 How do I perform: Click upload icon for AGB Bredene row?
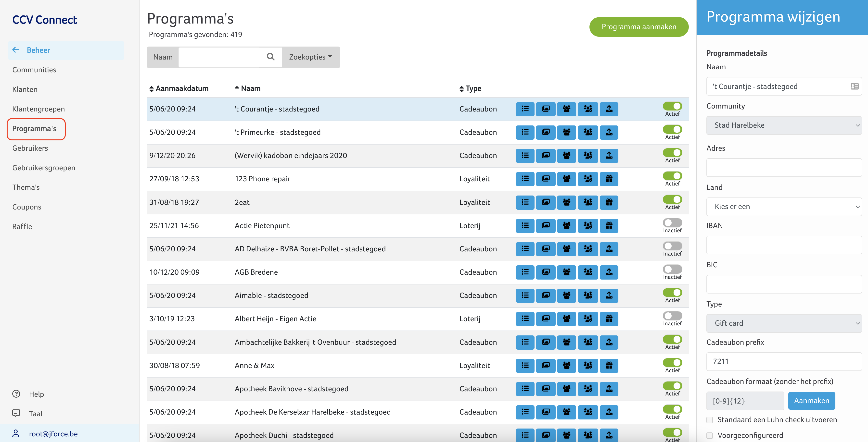[609, 272]
